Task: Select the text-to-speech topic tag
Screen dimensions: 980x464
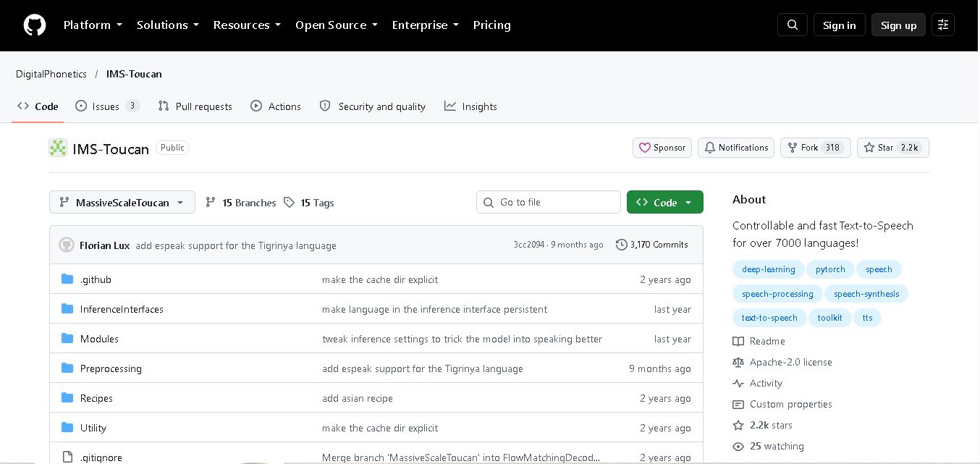Action: point(769,318)
